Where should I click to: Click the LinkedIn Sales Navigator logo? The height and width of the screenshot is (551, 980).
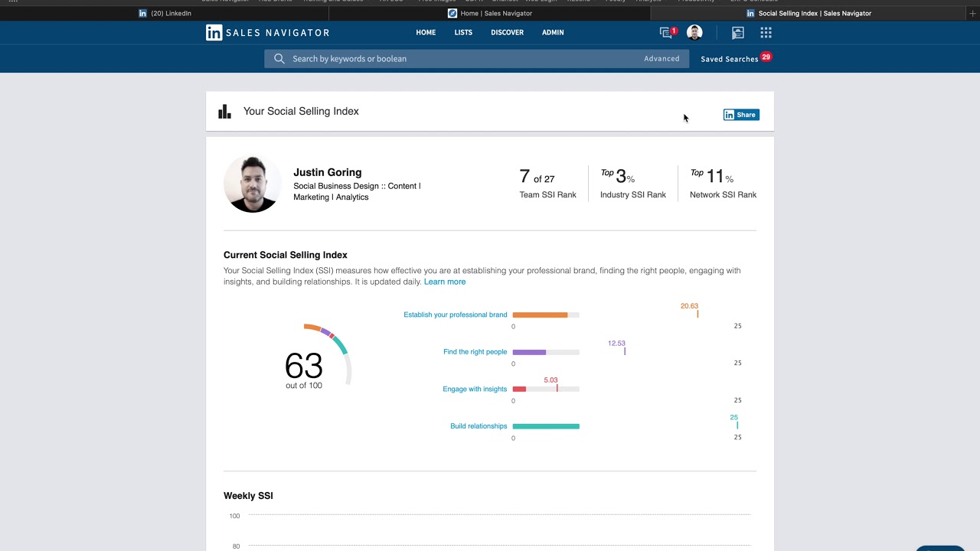[x=267, y=32]
